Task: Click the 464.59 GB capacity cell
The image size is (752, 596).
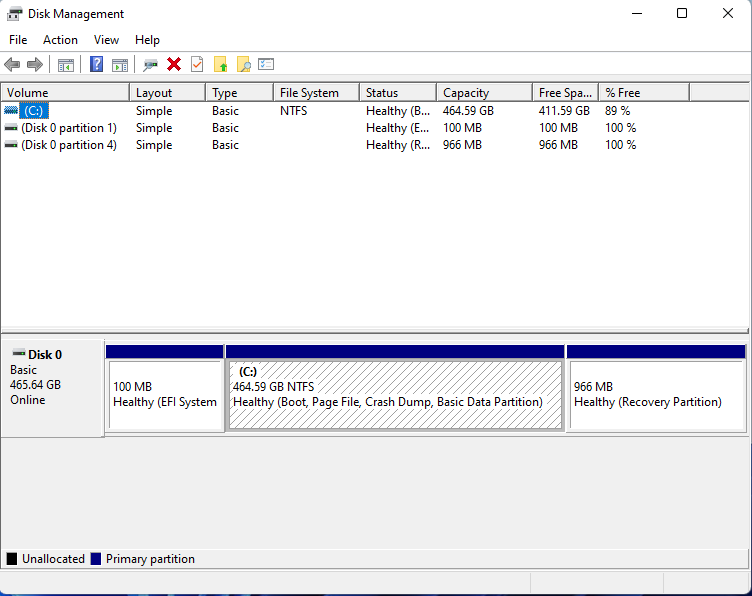Action: click(x=468, y=111)
